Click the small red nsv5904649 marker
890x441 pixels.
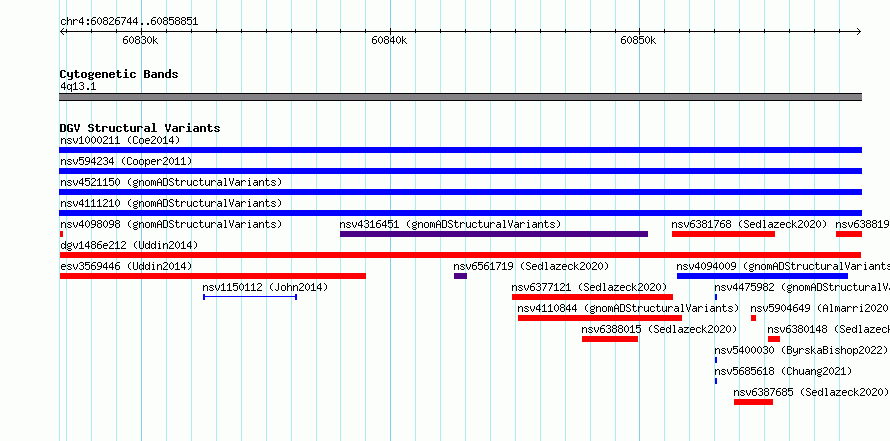click(753, 318)
